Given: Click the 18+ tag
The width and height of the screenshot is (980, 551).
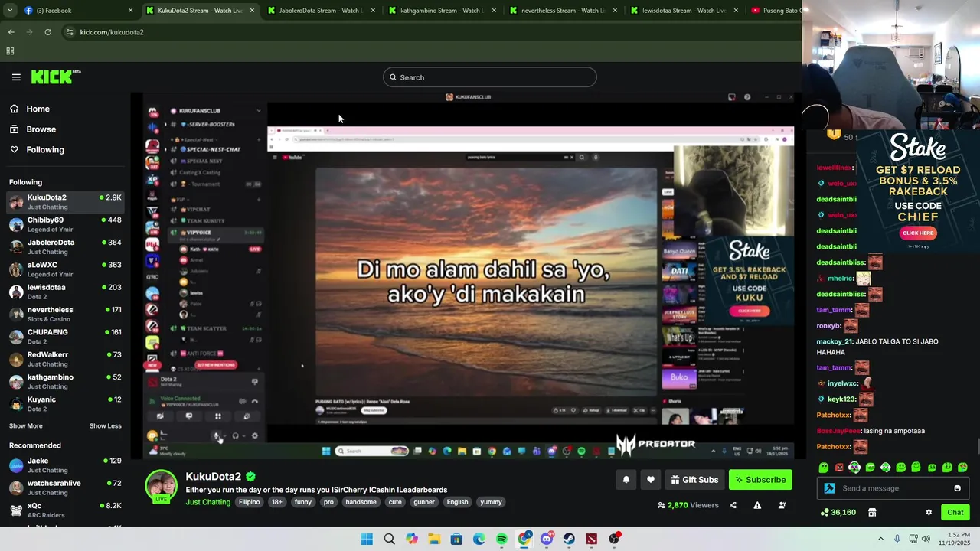Looking at the screenshot, I should [276, 502].
